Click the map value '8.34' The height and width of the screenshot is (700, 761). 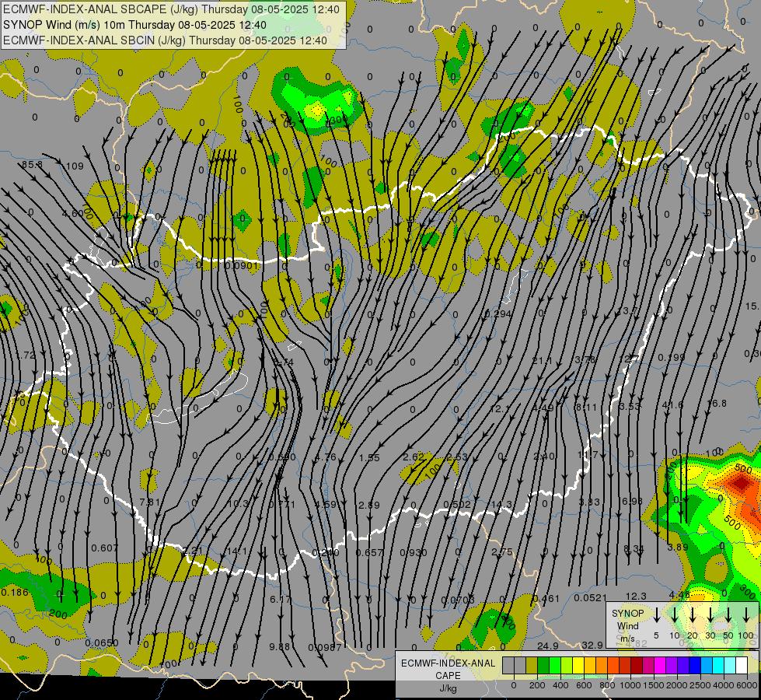634,548
